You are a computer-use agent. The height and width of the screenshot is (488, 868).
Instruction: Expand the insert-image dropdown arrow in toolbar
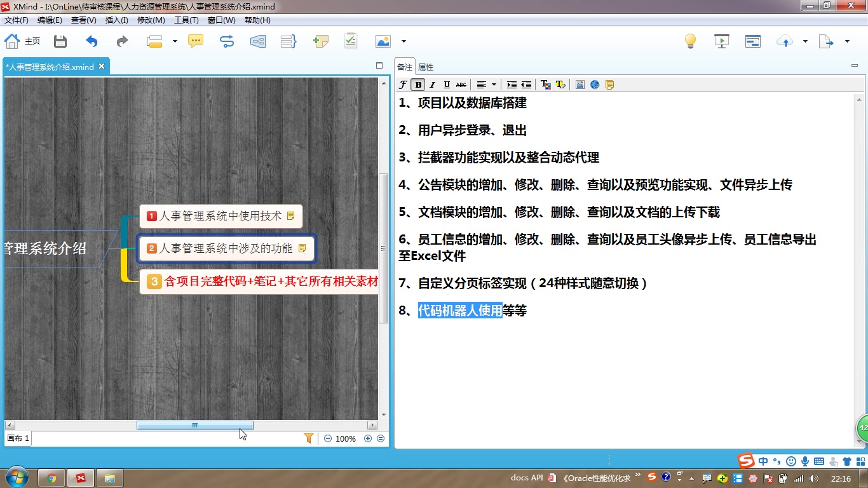402,41
